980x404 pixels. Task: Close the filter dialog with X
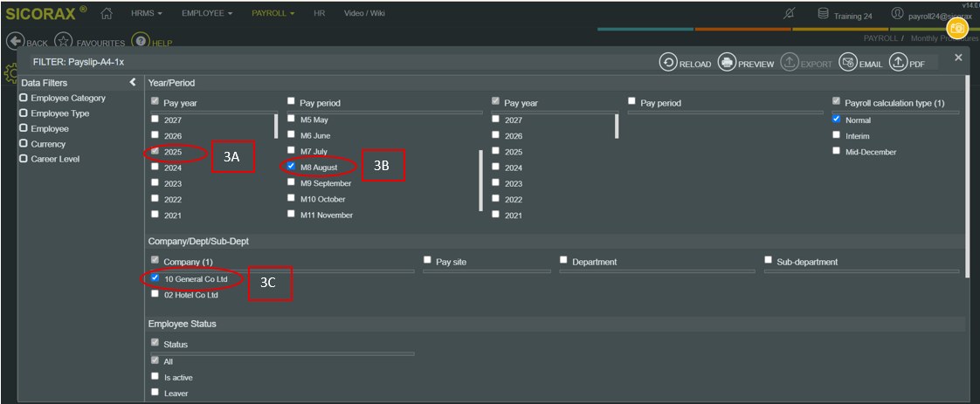pyautogui.click(x=958, y=58)
